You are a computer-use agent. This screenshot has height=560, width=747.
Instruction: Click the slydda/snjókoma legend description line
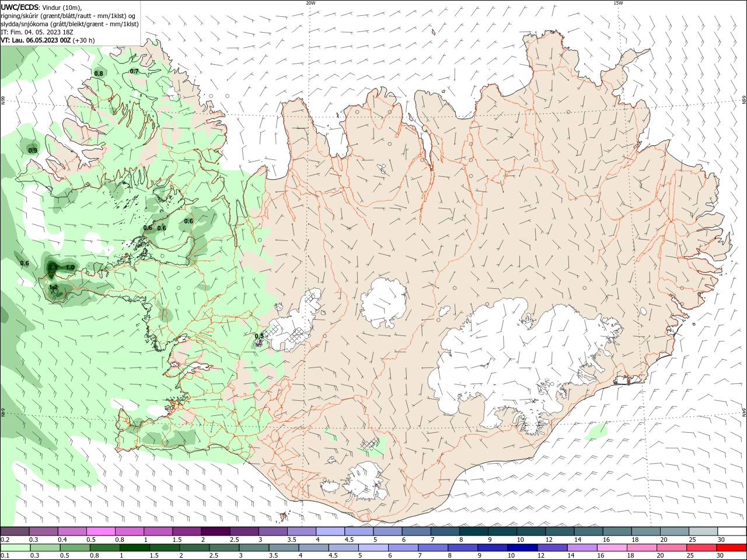69,24
